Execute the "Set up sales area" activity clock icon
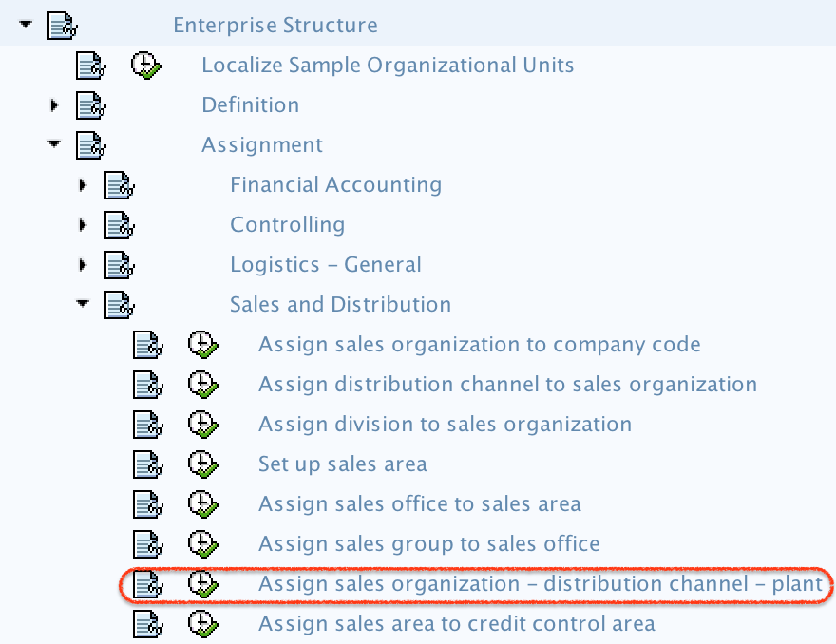Screen dimensions: 836x644 pos(202,464)
